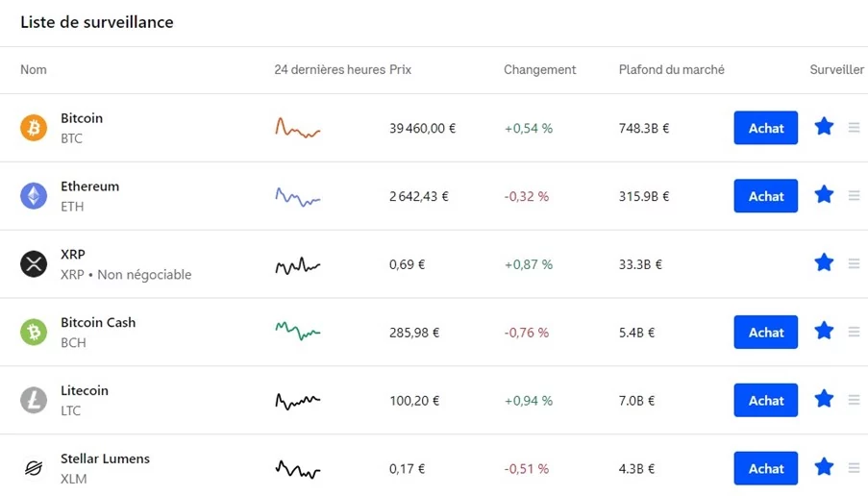Click the Ethereum diamond logo
868x496 pixels.
pos(34,196)
